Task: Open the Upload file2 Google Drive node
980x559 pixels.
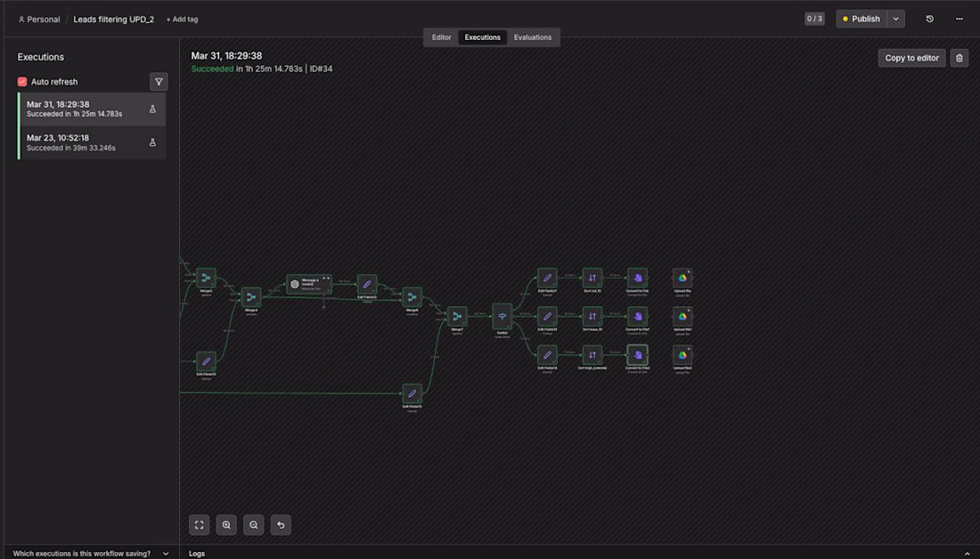Action: point(682,355)
